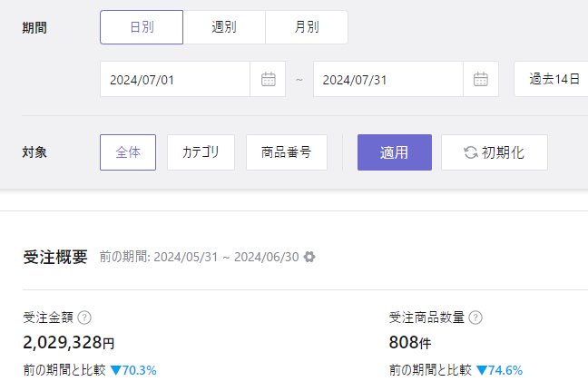Click the 2,029,328円 order amount value
This screenshot has width=588, height=391.
tap(69, 342)
